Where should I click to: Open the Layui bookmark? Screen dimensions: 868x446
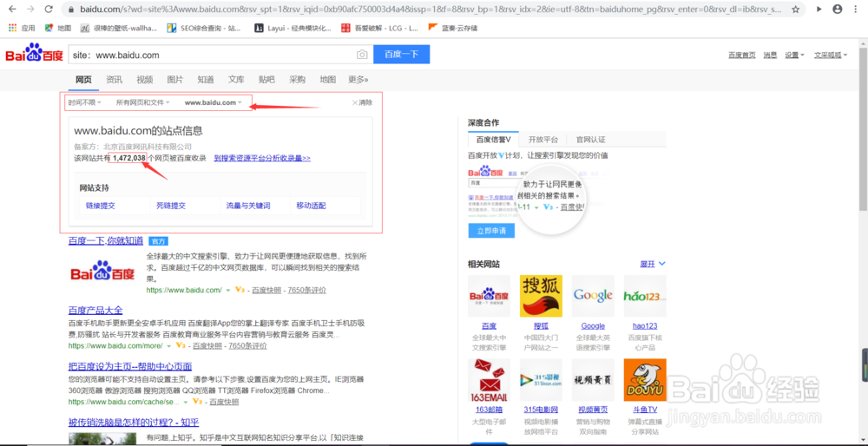(x=293, y=28)
